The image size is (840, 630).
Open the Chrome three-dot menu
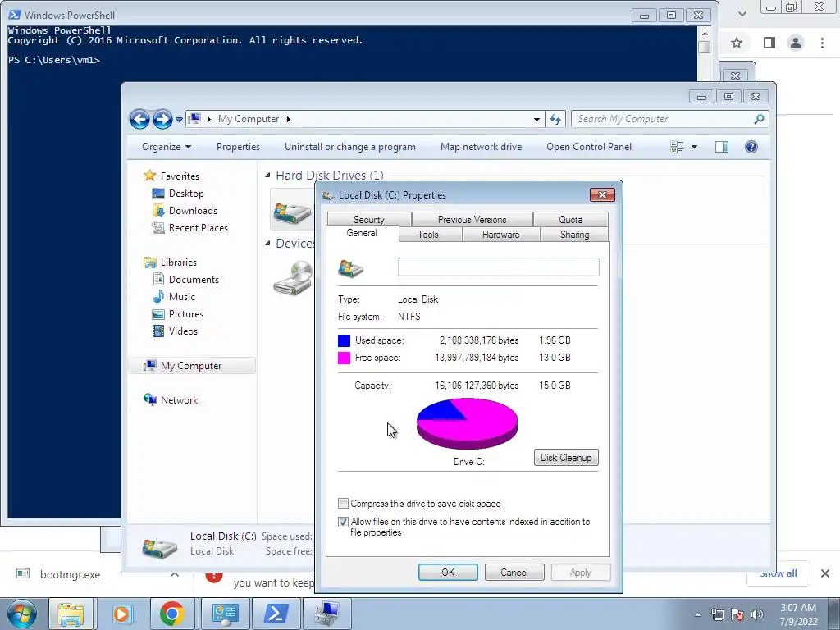pyautogui.click(x=822, y=43)
